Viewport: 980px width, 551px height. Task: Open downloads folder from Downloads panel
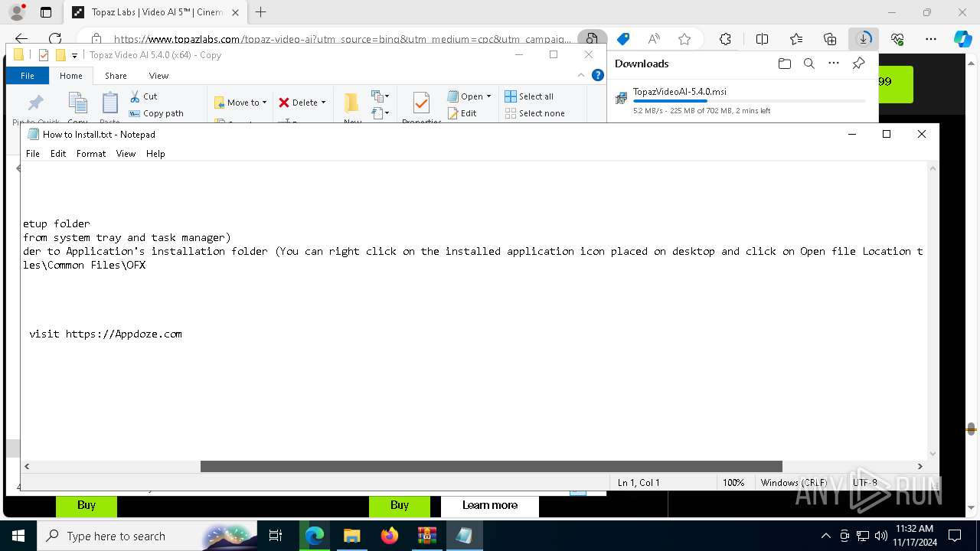[x=784, y=64]
